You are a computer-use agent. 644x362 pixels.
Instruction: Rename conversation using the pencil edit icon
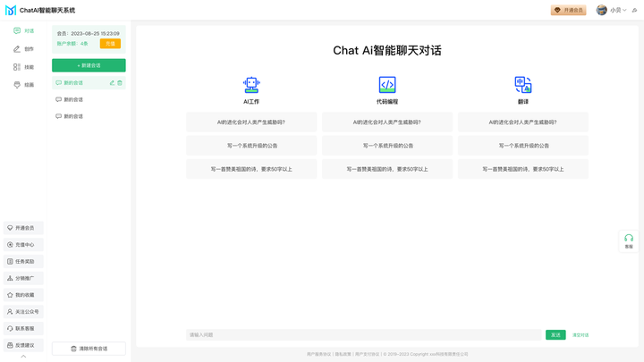click(x=112, y=83)
